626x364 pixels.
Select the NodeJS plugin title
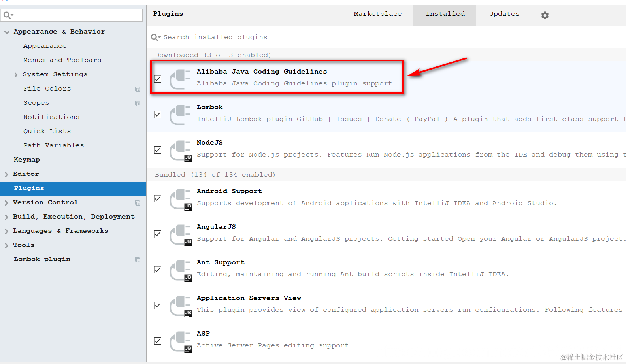(x=209, y=143)
